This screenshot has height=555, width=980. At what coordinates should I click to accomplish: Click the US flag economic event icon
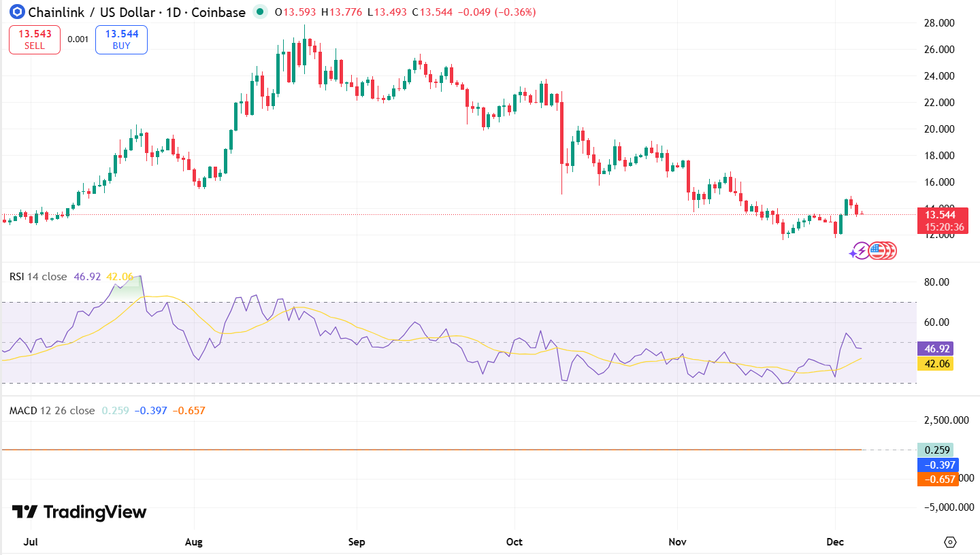point(877,250)
